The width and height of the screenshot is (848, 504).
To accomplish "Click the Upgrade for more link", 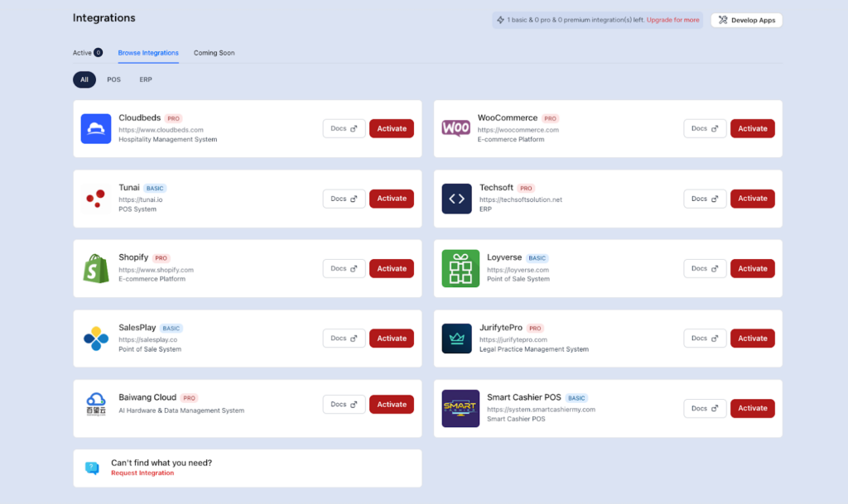I will tap(672, 20).
